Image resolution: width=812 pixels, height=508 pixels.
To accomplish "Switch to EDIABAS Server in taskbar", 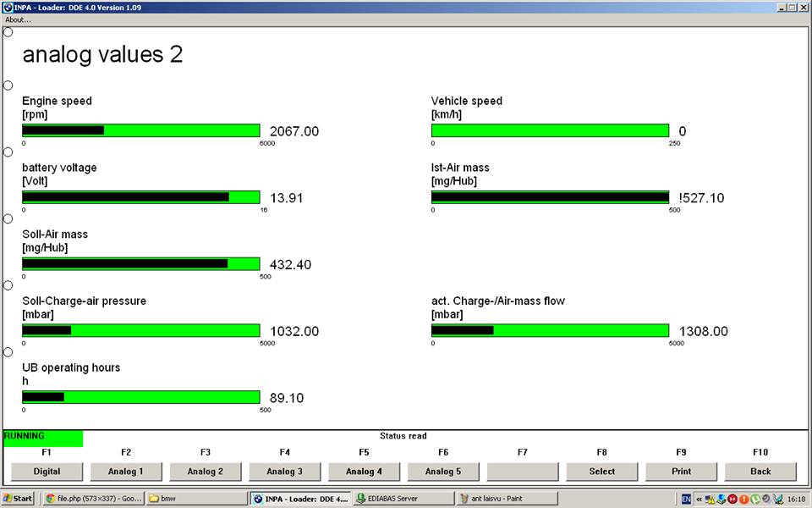I will (402, 499).
